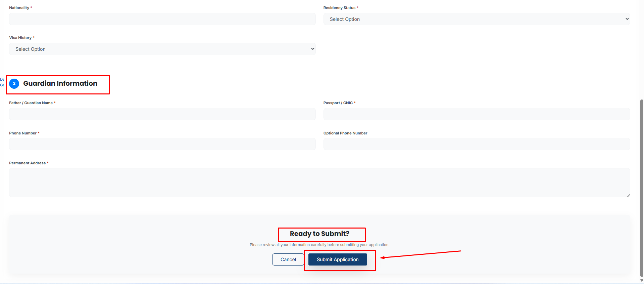Click the Optional Phone Number label

(345, 133)
